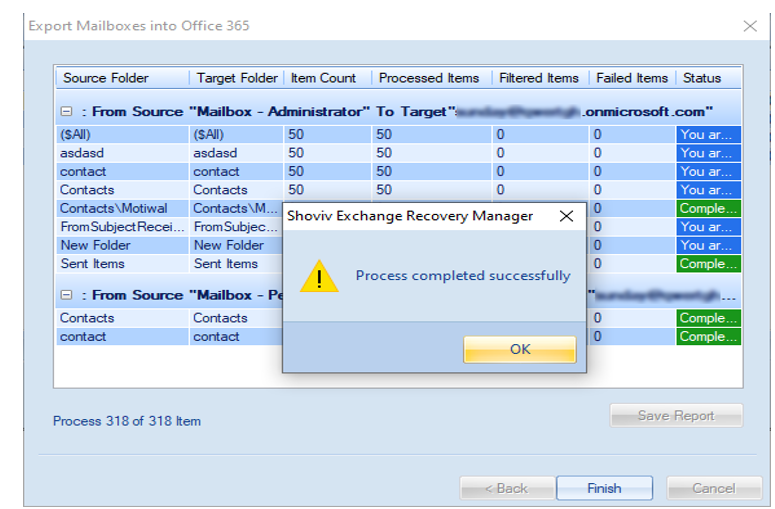Click the Comple... status of Contacts\Motiwal row

(708, 209)
